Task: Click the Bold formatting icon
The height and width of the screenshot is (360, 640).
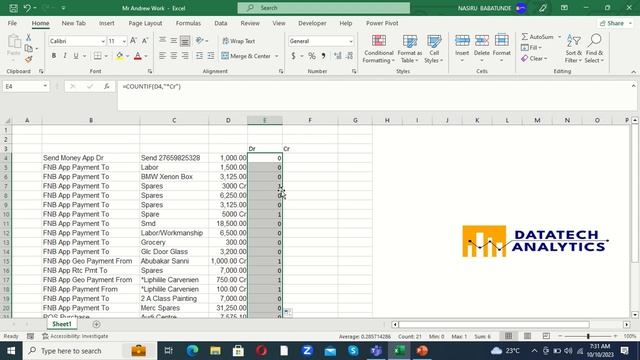Action: 53,56
